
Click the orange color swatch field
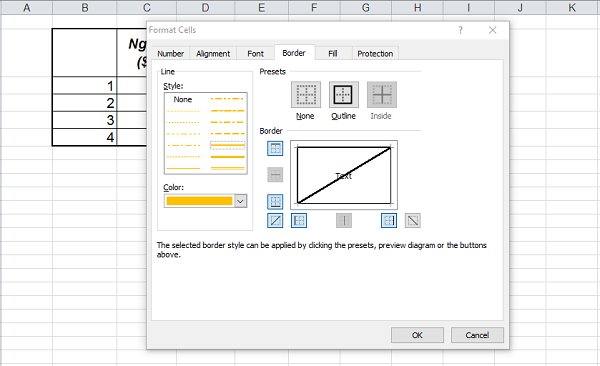199,201
